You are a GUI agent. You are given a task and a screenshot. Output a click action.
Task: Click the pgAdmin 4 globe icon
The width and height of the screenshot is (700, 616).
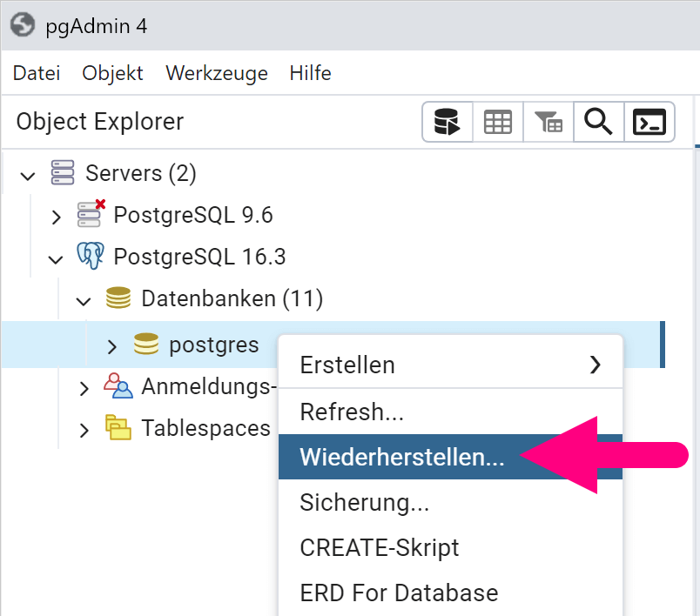tap(22, 24)
